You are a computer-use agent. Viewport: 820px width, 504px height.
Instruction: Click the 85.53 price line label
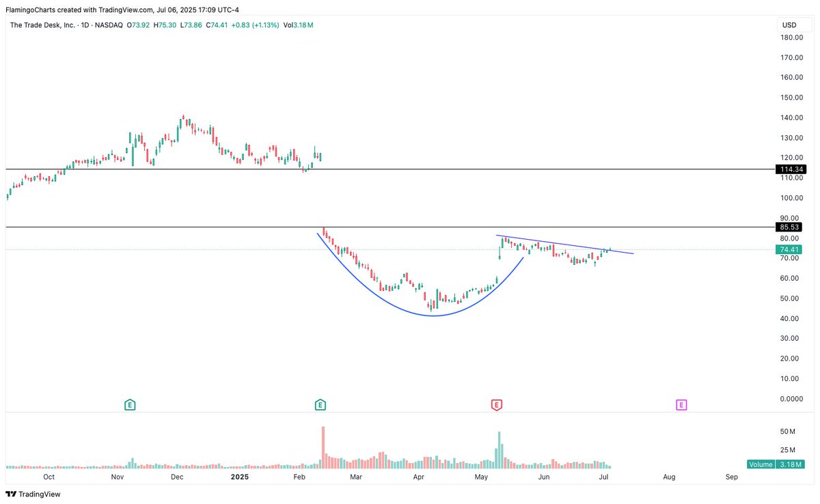790,227
